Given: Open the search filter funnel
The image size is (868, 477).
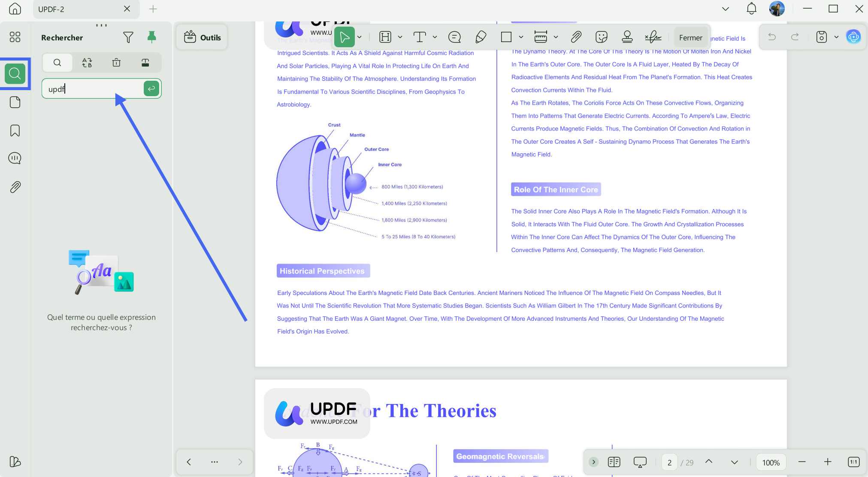Looking at the screenshot, I should coord(128,37).
